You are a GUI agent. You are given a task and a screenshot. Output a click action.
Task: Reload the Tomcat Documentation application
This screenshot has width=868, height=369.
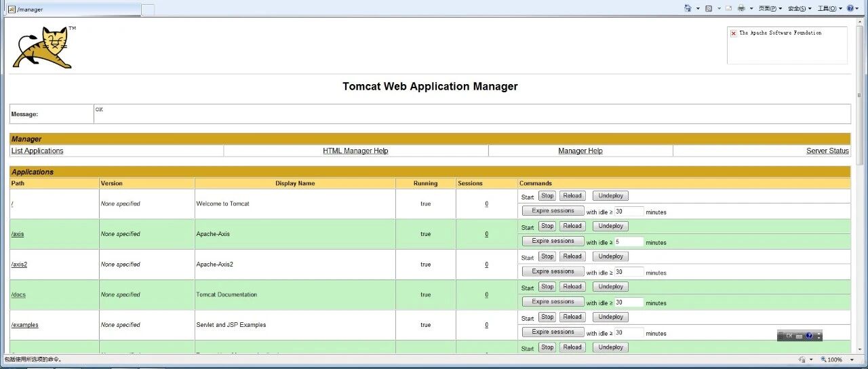pos(572,286)
